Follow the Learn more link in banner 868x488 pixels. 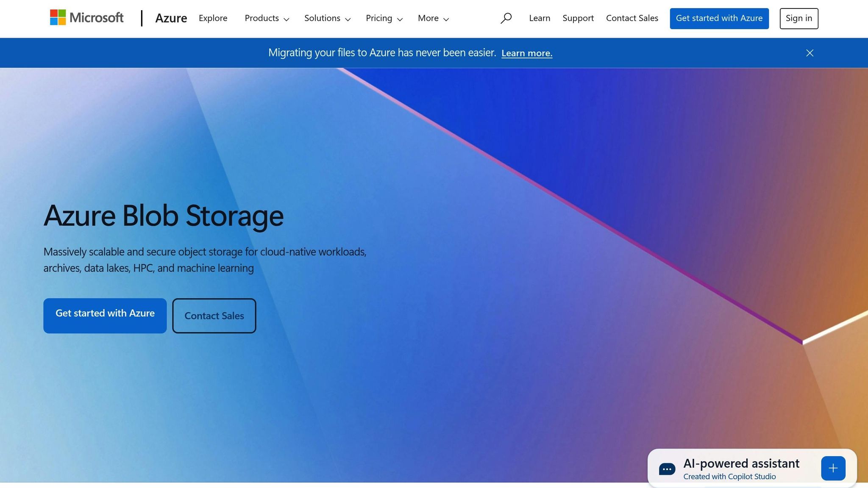527,53
